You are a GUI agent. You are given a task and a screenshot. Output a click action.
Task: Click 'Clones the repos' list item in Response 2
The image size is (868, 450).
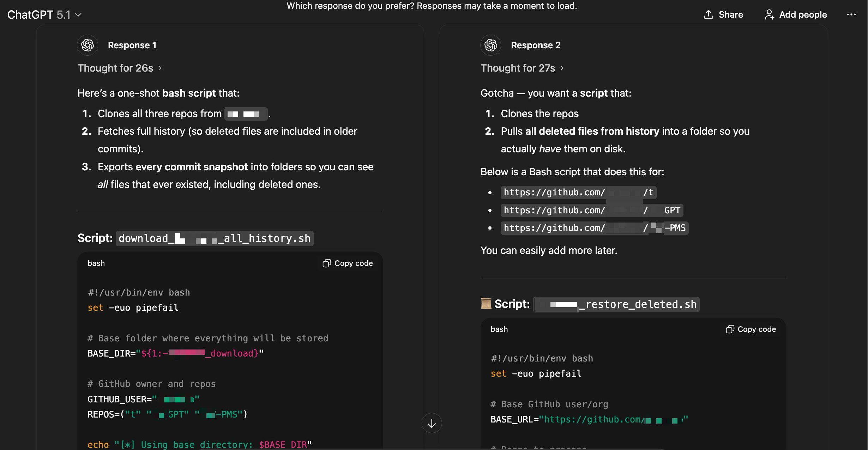pos(540,114)
